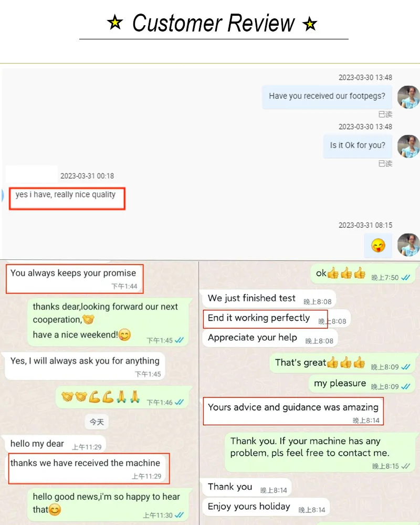The width and height of the screenshot is (420, 525).
Task: Click the thumbs-up emojis after 'That's great'
Action: (x=346, y=362)
